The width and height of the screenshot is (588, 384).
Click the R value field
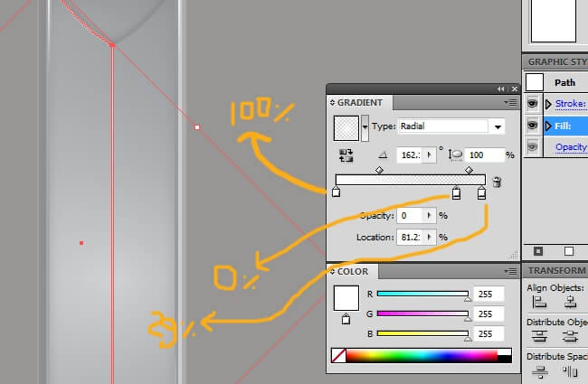(488, 294)
